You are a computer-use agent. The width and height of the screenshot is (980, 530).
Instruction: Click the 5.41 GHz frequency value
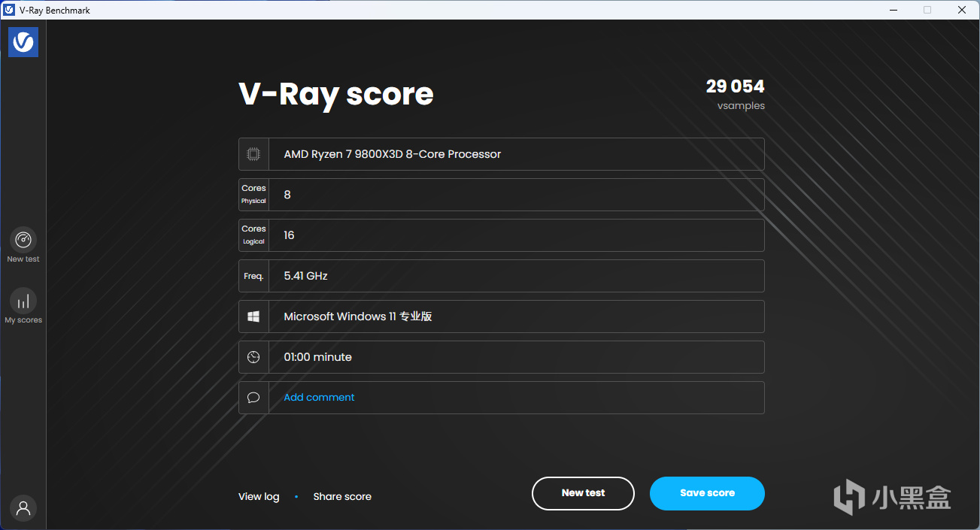(305, 276)
